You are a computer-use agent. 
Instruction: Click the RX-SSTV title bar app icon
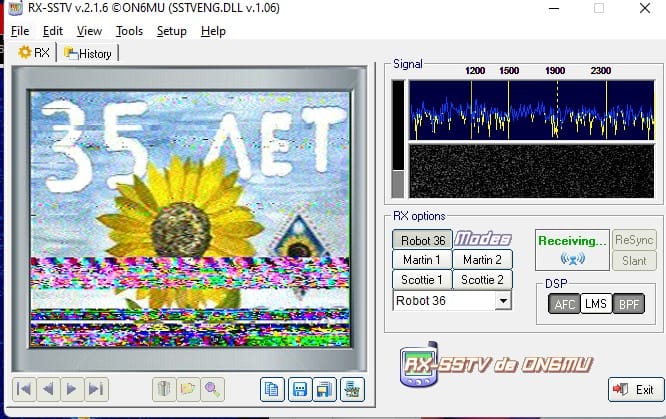pyautogui.click(x=16, y=8)
